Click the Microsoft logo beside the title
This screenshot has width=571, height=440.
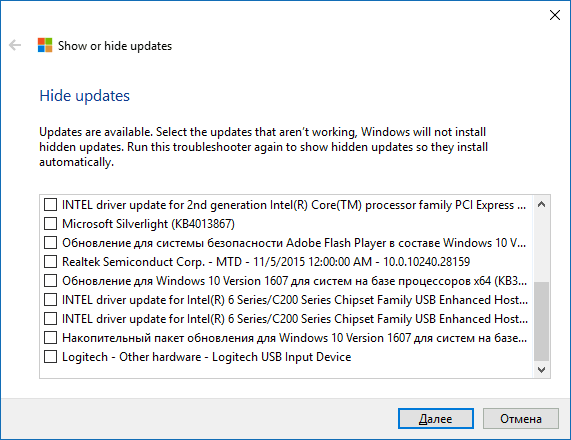[45, 45]
